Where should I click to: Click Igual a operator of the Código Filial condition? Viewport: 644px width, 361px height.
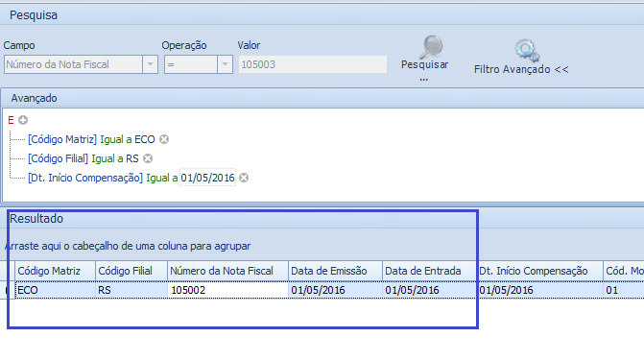coord(107,158)
